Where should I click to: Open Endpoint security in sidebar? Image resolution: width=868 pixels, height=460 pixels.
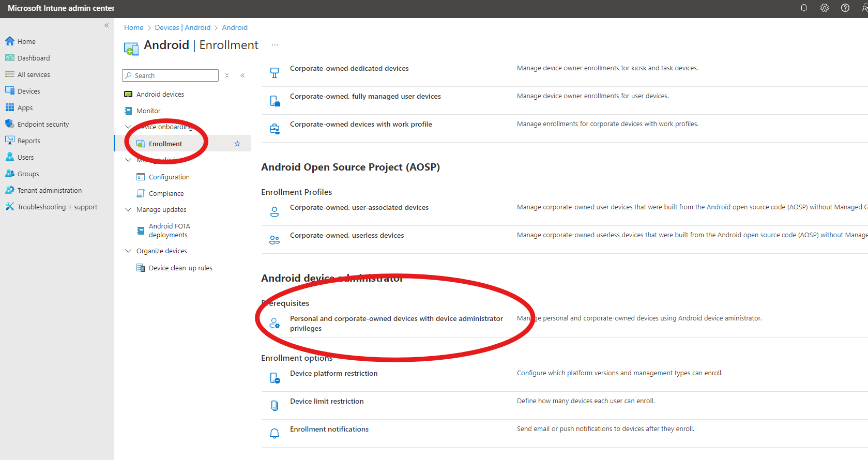(43, 124)
